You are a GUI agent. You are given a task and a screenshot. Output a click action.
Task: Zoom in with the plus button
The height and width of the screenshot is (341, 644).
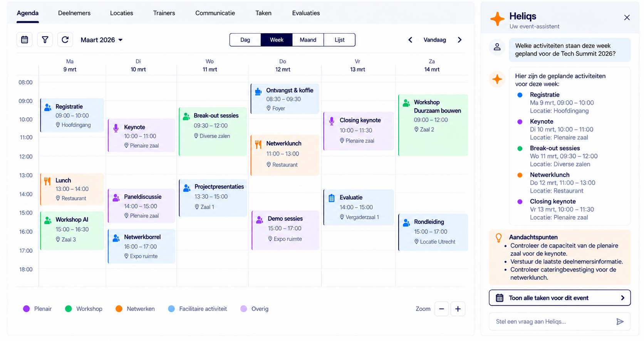[458, 309]
